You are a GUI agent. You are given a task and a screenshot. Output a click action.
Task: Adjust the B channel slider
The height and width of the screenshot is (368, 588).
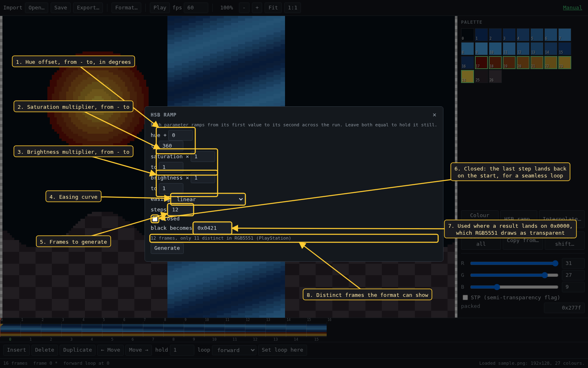[x=514, y=287]
